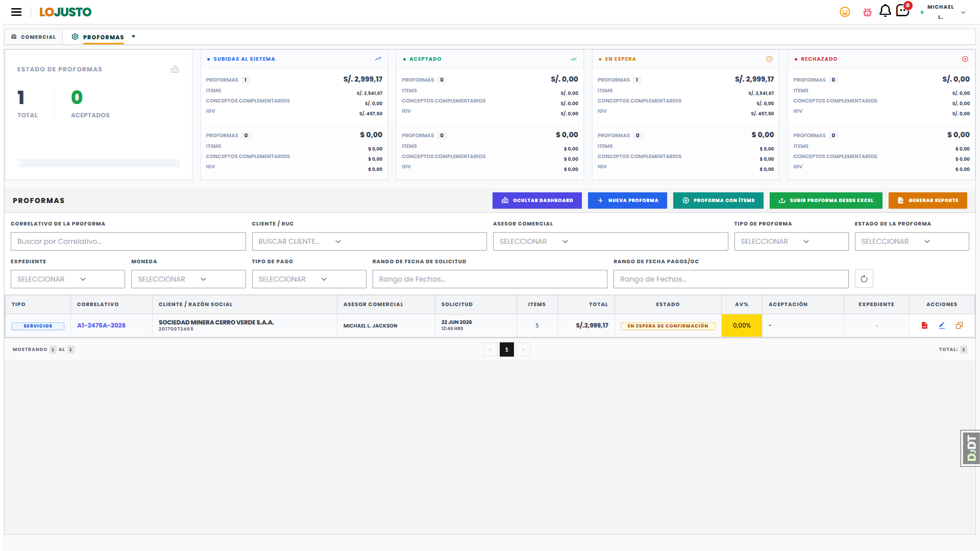Open the Moneda dropdown
This screenshot has width=980, height=551.
[x=188, y=279]
